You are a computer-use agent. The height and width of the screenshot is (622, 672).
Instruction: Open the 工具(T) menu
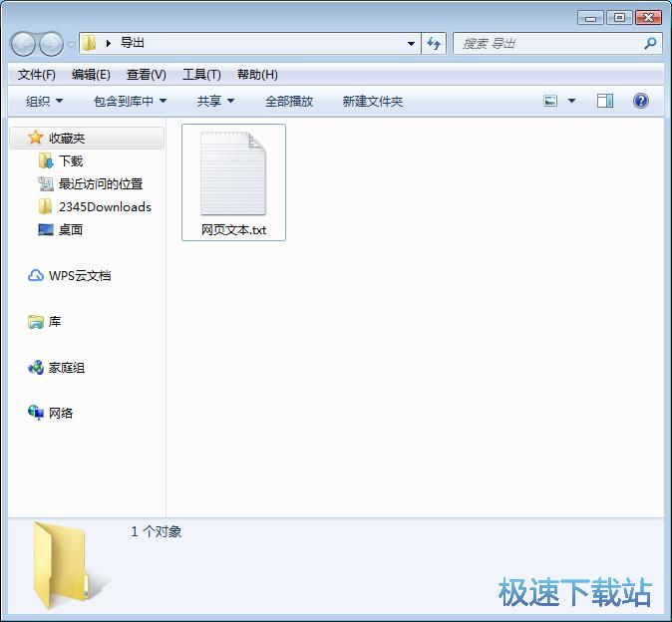pos(201,75)
